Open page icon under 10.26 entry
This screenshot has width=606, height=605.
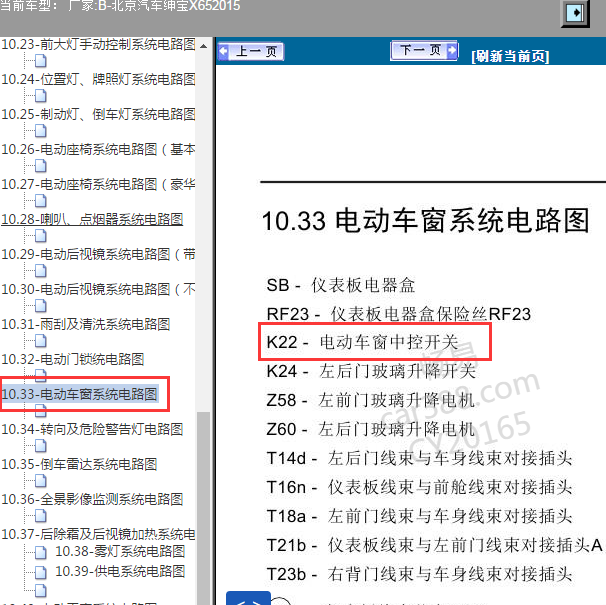41,166
